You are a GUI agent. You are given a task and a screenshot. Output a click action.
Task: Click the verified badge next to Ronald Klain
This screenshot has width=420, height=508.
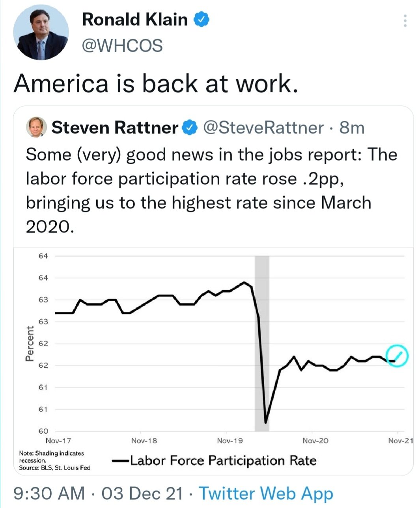coord(201,19)
